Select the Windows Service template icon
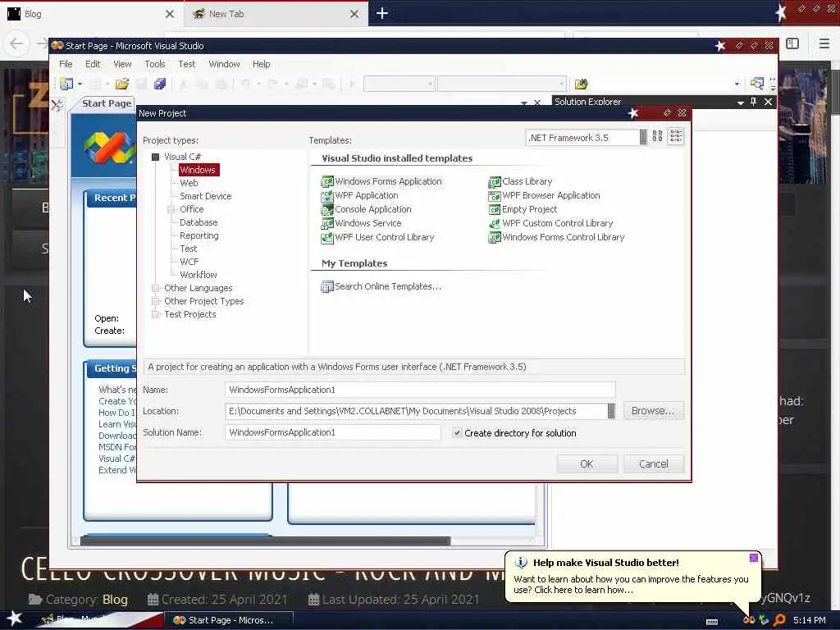 pyautogui.click(x=326, y=223)
